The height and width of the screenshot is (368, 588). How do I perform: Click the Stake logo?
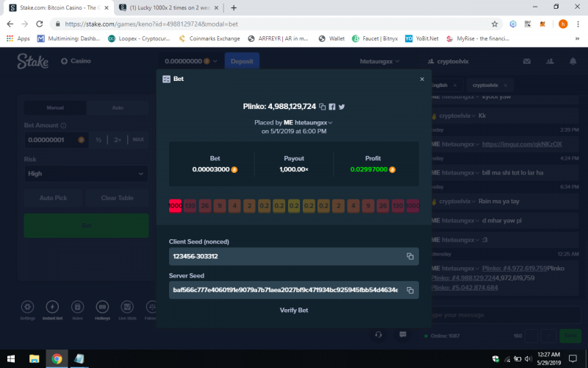pos(32,61)
